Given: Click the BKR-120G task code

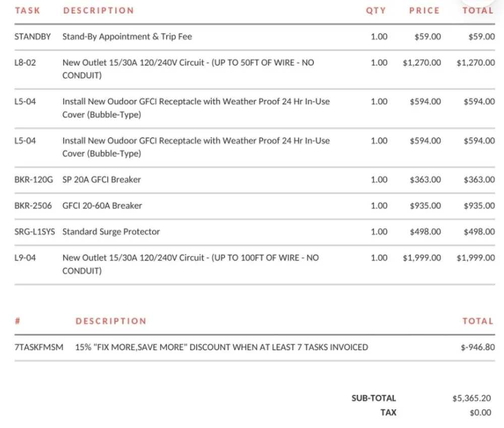Looking at the screenshot, I should tap(33, 180).
